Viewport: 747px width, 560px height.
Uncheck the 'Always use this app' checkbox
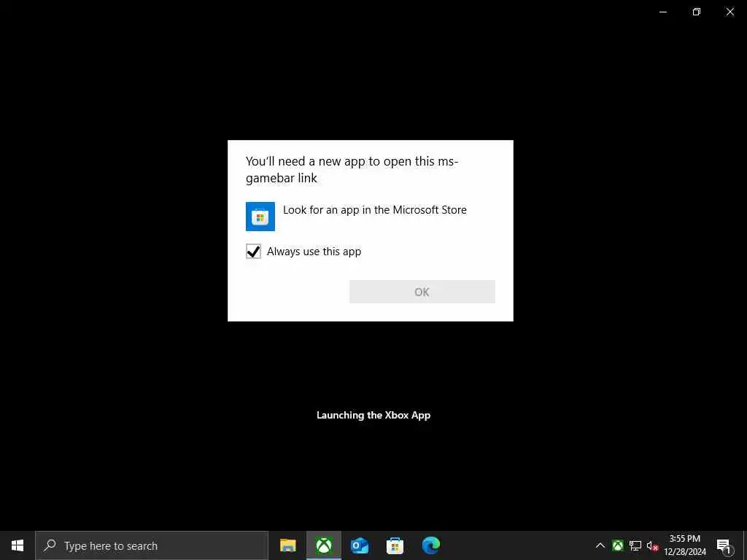[x=253, y=252]
